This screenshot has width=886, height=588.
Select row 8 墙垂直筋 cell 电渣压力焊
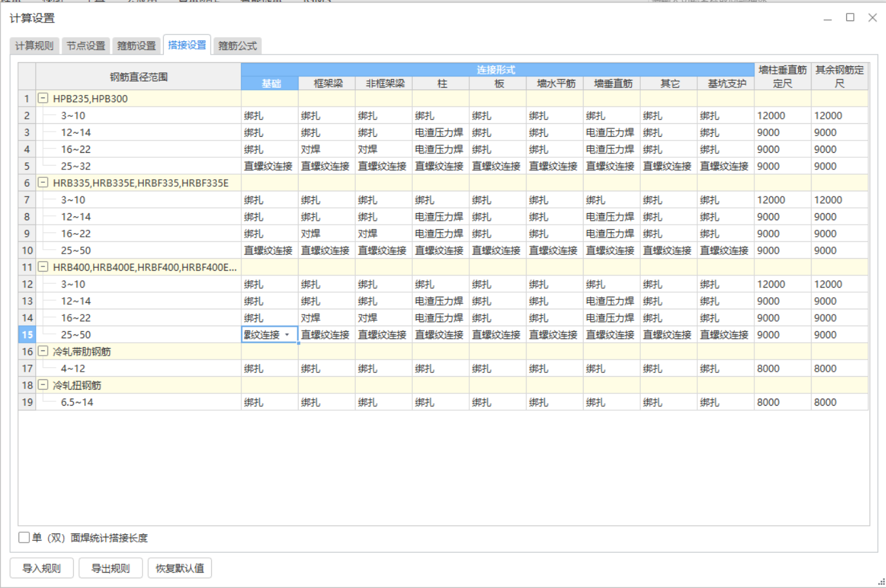point(612,216)
